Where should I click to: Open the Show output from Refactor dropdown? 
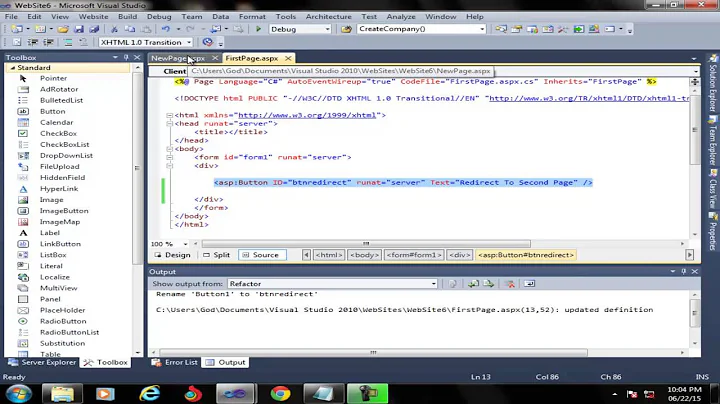[x=433, y=284]
